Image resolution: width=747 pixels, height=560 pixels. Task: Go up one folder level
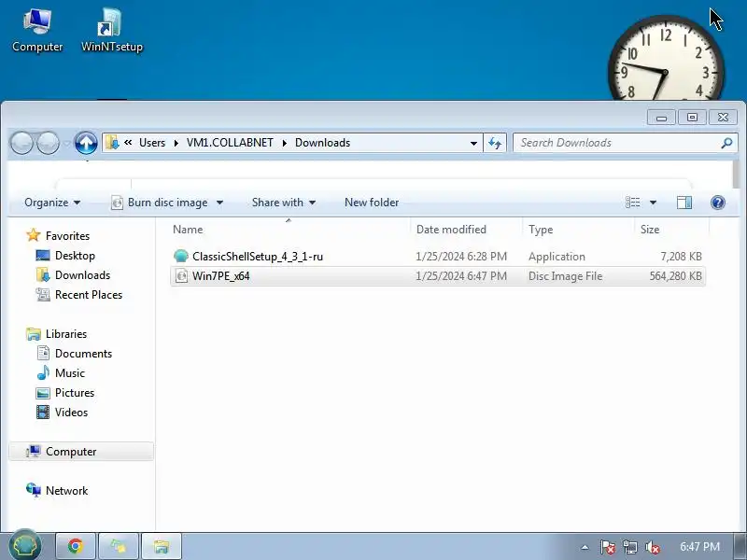click(86, 143)
